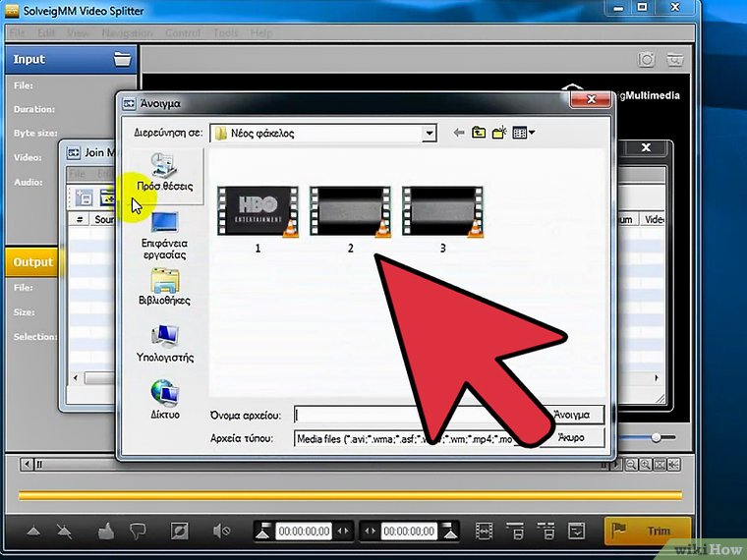The image size is (747, 560).
Task: Select video file named 3
Action: (x=442, y=213)
